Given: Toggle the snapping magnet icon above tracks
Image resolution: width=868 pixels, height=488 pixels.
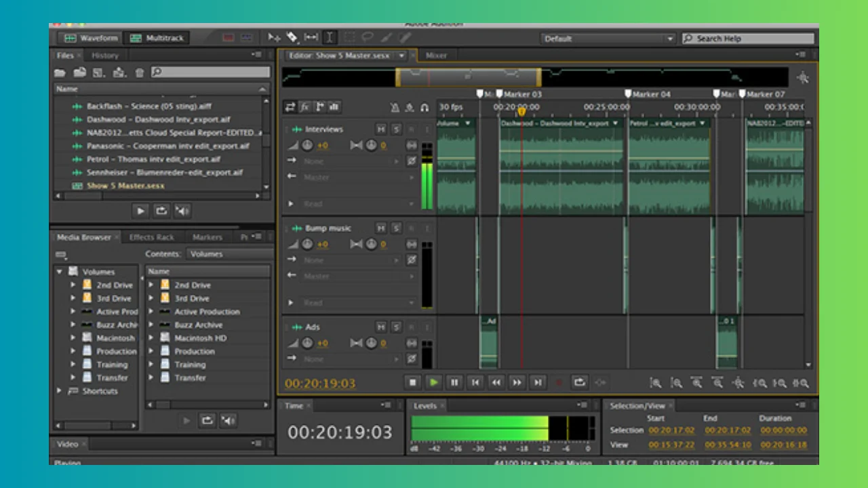Looking at the screenshot, I should (425, 107).
